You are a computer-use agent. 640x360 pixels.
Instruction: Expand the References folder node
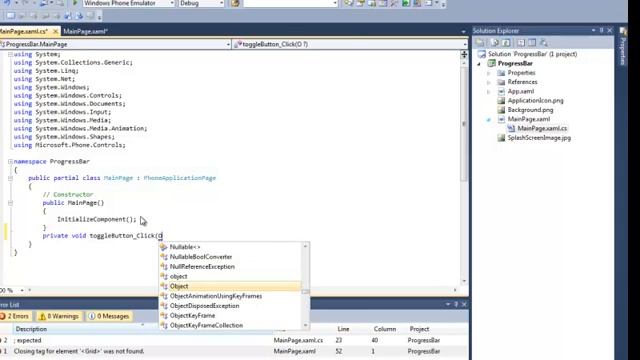click(x=489, y=82)
